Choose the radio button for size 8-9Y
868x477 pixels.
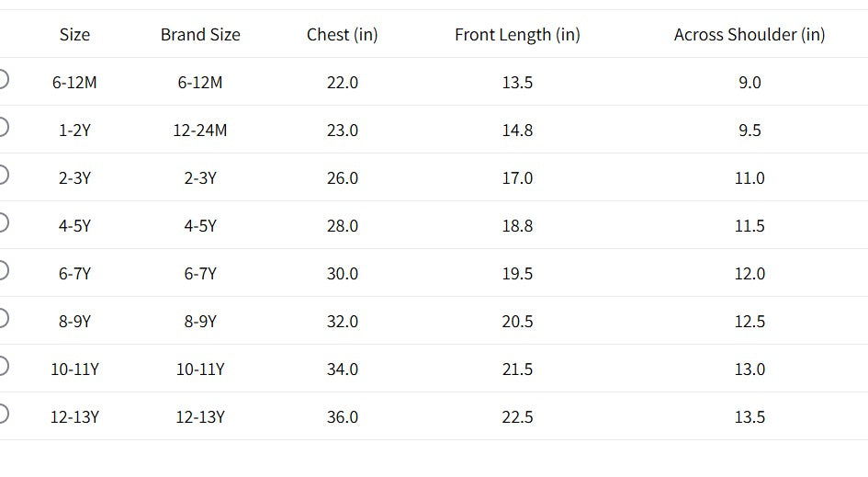[x=2, y=318]
